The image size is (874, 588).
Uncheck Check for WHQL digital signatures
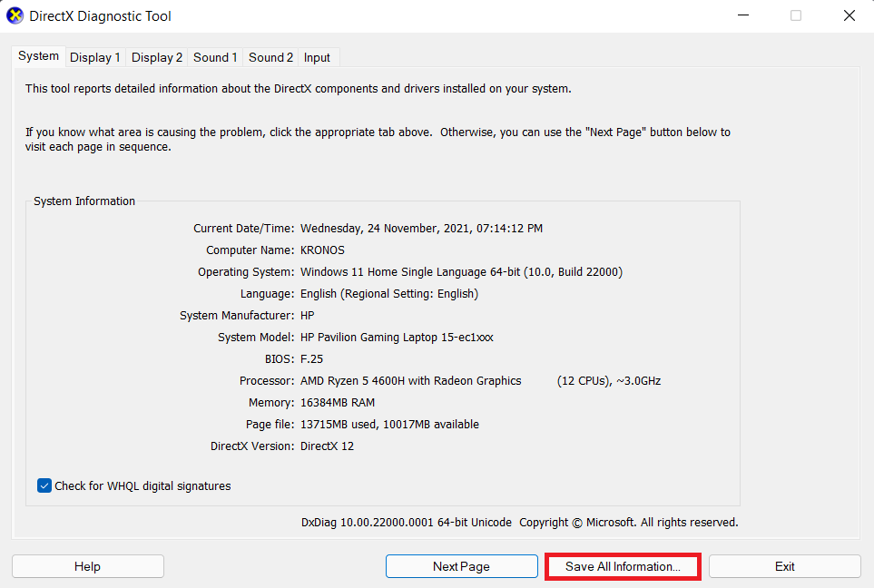coord(44,485)
